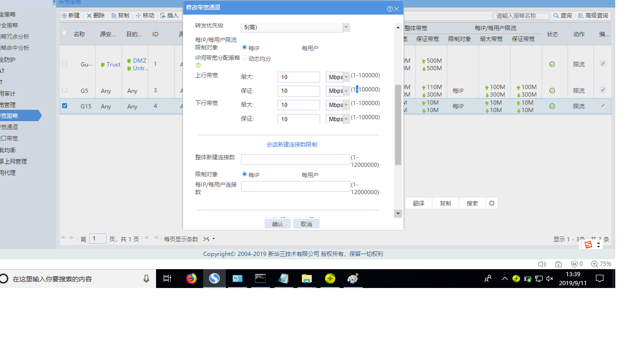This screenshot has width=644, height=362.
Task: Click the dialog scrollbar up arrow
Action: [x=398, y=26]
